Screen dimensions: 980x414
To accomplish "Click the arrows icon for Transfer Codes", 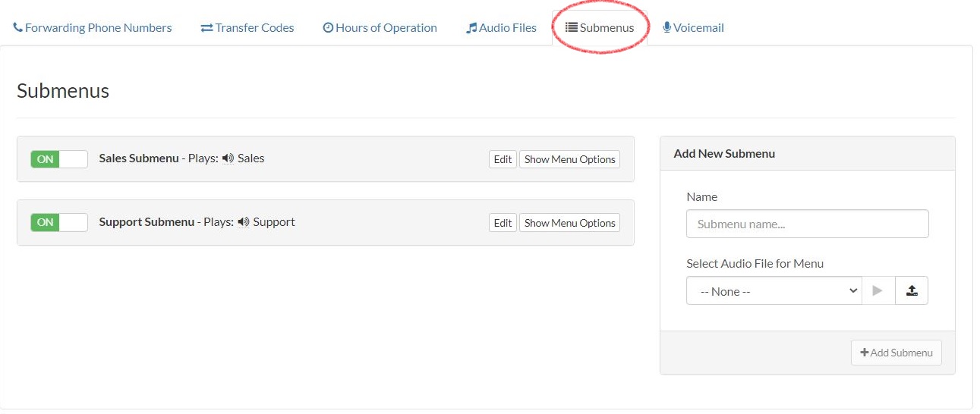I will pos(206,28).
